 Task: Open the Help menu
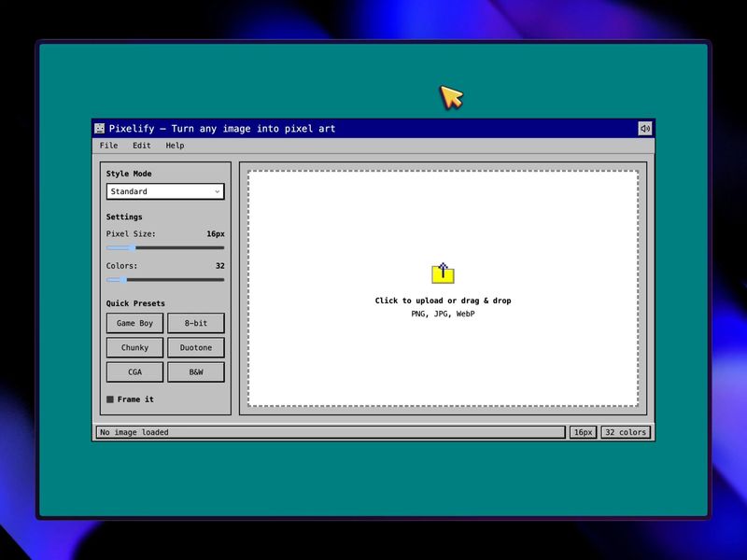pyautogui.click(x=174, y=146)
